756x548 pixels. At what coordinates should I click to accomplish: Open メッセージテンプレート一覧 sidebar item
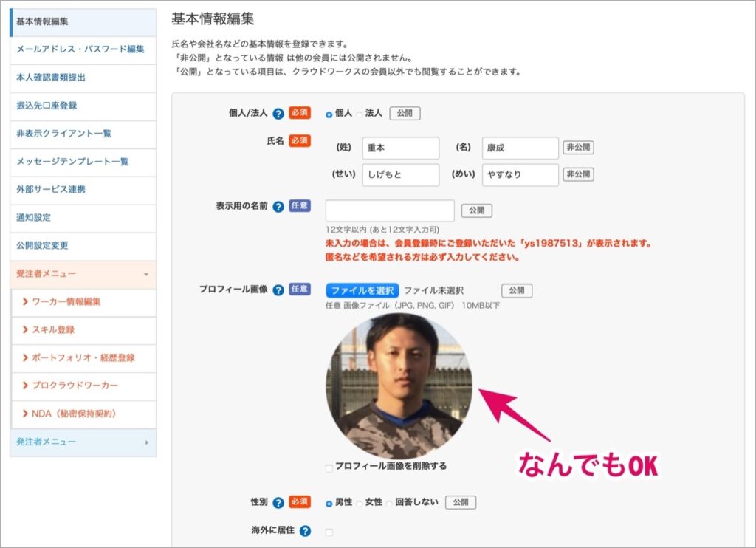pos(83,162)
